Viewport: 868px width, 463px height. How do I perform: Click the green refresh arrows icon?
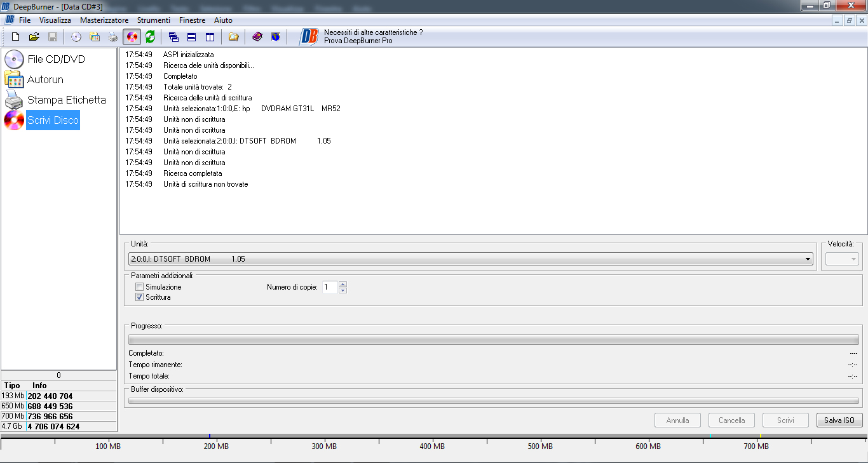[x=150, y=37]
